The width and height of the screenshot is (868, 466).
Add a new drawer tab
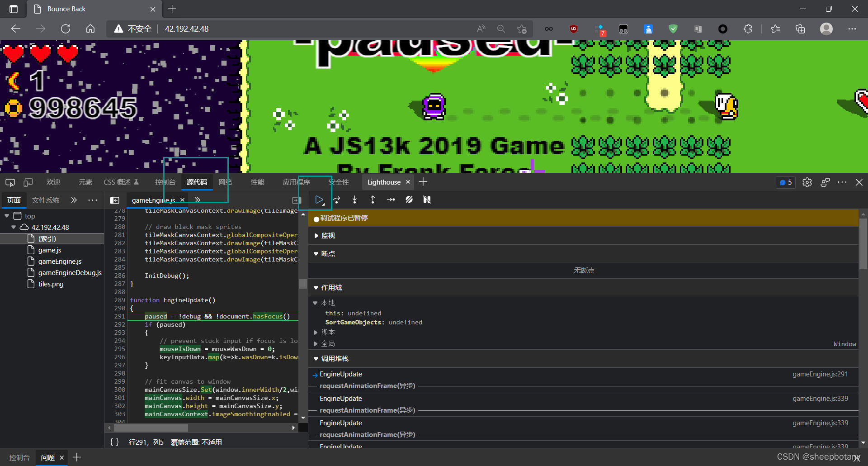(77, 457)
